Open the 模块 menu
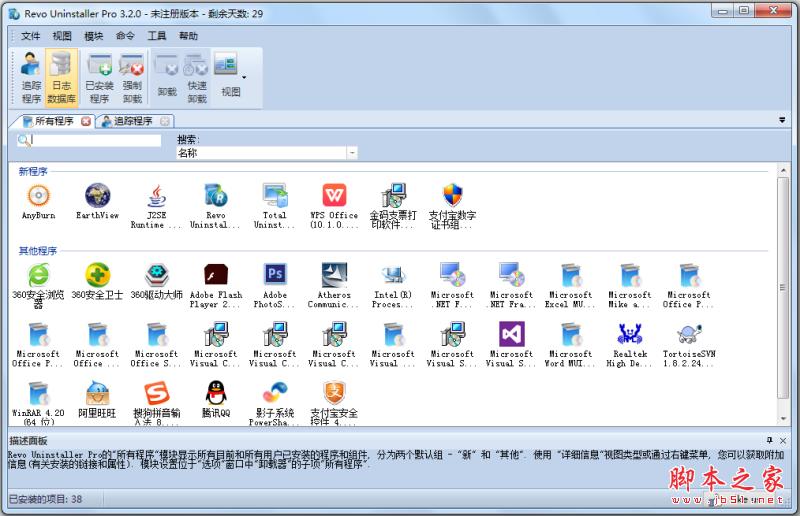Viewport: 800px width, 516px height. (93, 36)
